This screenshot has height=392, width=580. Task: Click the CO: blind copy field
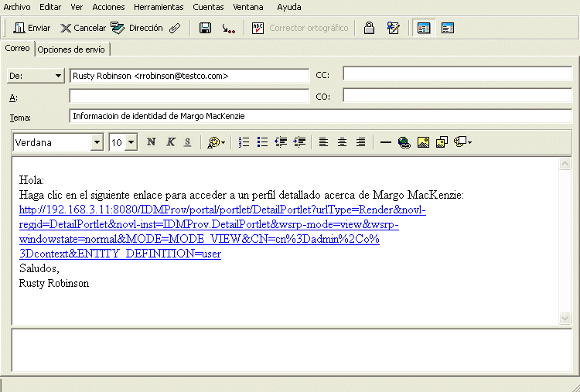click(x=457, y=95)
